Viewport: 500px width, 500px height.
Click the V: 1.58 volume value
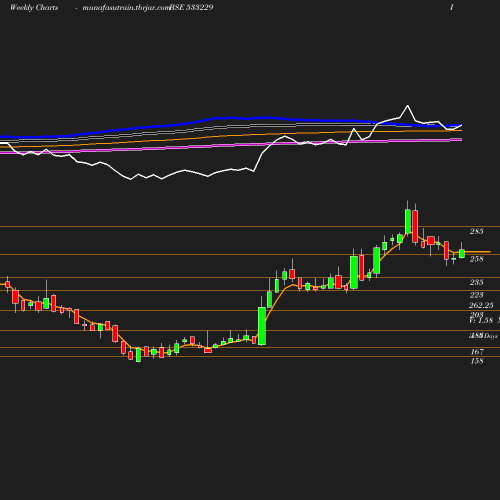[481, 320]
